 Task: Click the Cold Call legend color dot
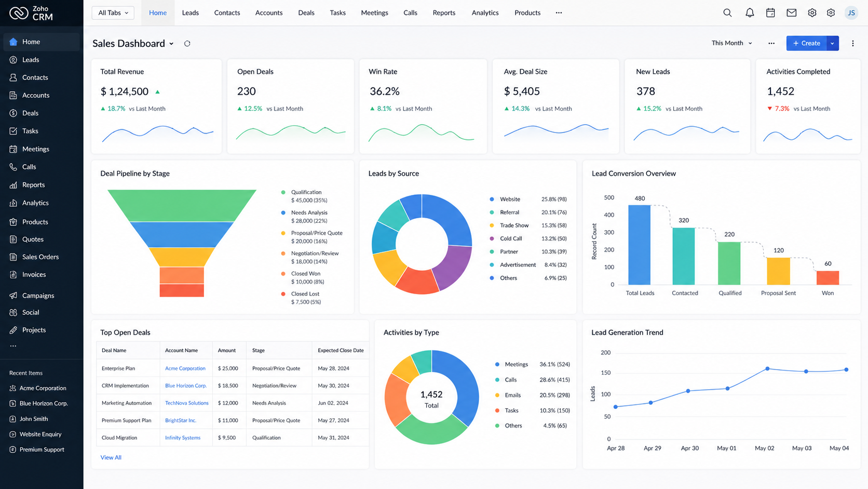pos(492,239)
